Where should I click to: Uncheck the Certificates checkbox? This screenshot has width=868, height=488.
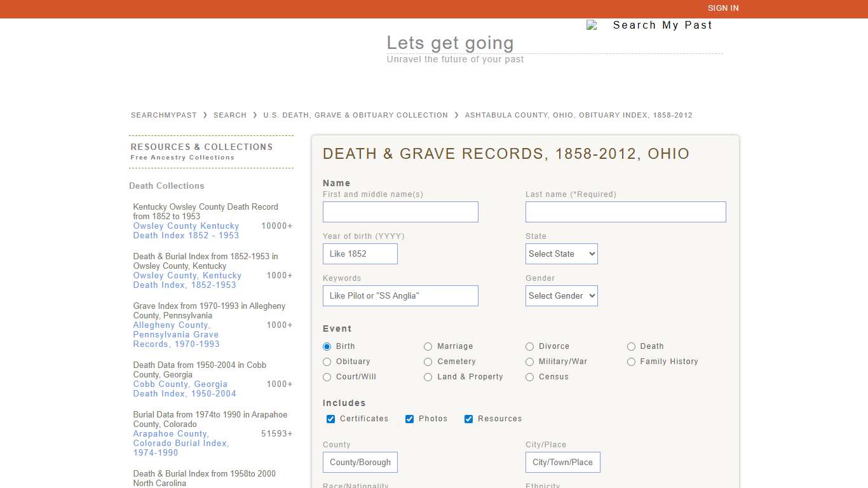coord(330,419)
